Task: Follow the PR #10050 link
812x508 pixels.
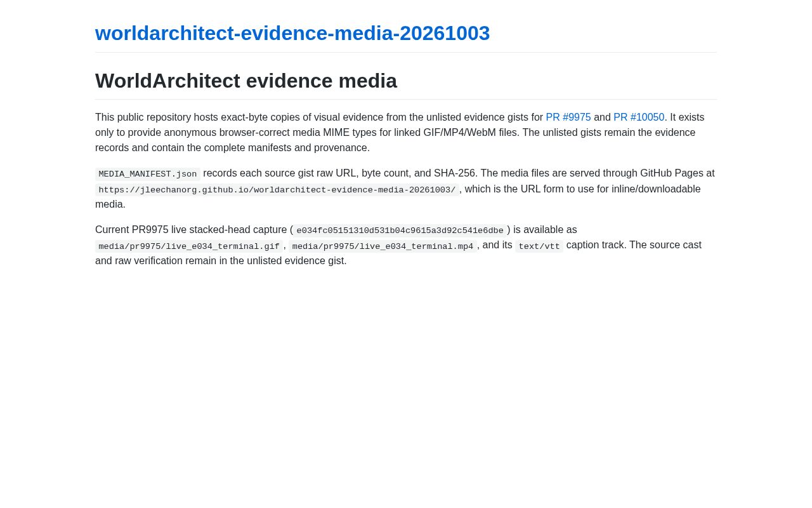Action: tap(639, 117)
